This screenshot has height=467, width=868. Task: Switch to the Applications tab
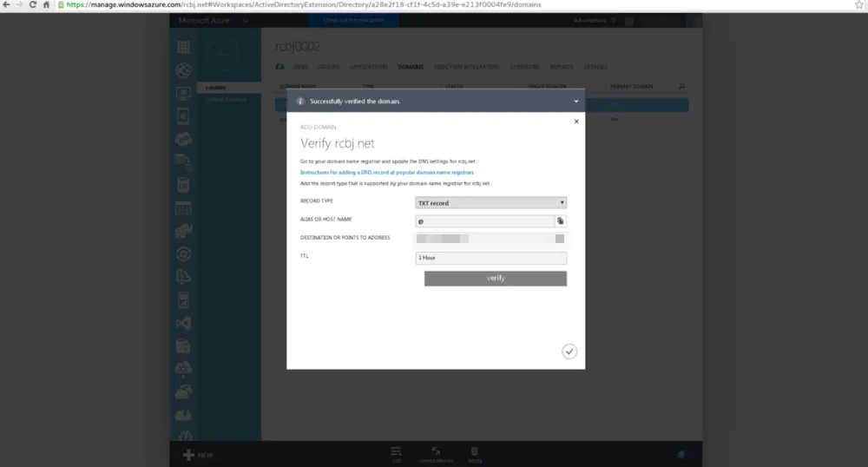(x=369, y=67)
